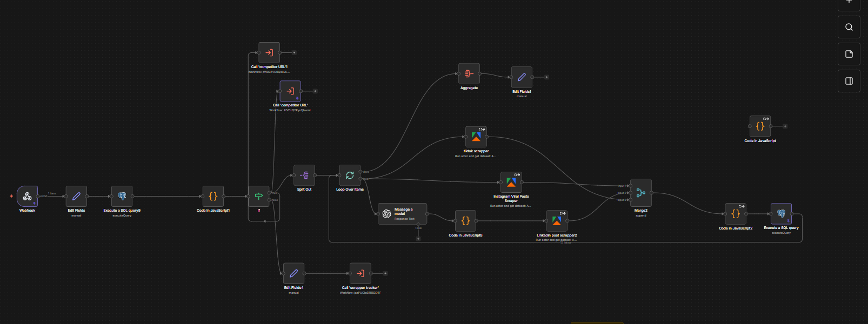
Task: Add node after Call 'competitor URL'1
Action: point(294,53)
